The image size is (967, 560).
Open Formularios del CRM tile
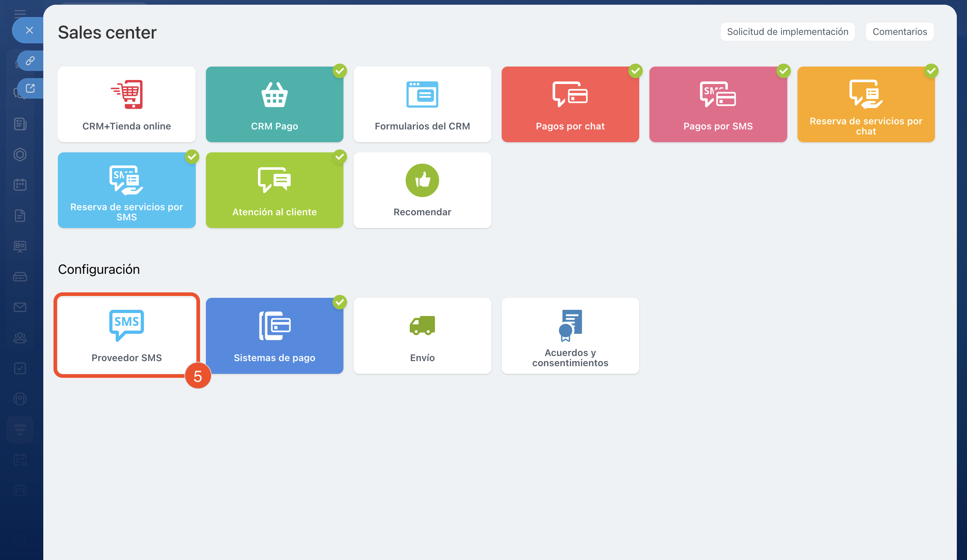(422, 104)
